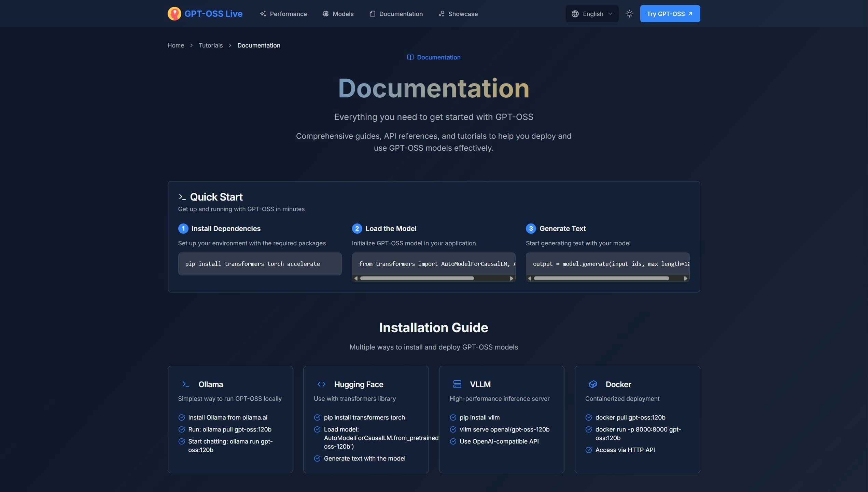Toggle the sun light-mode theme icon
Screen dimensions: 868x492
629,14
